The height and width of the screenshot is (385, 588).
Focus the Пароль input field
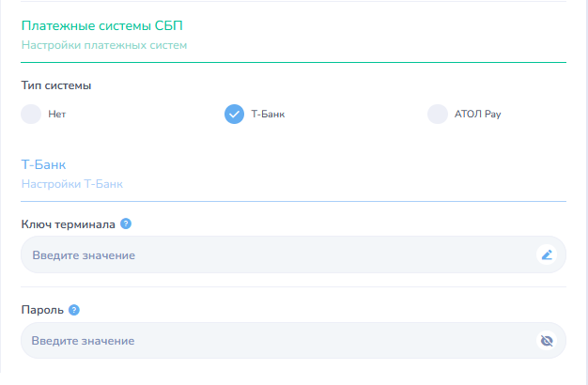tap(293, 340)
